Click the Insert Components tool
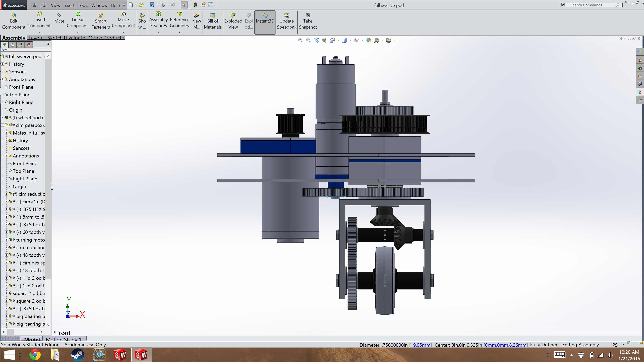This screenshot has width=644, height=362. [40, 20]
